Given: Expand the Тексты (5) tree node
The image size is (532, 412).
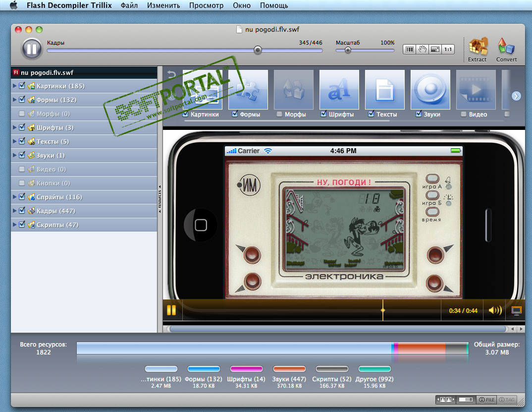Looking at the screenshot, I should [x=14, y=141].
